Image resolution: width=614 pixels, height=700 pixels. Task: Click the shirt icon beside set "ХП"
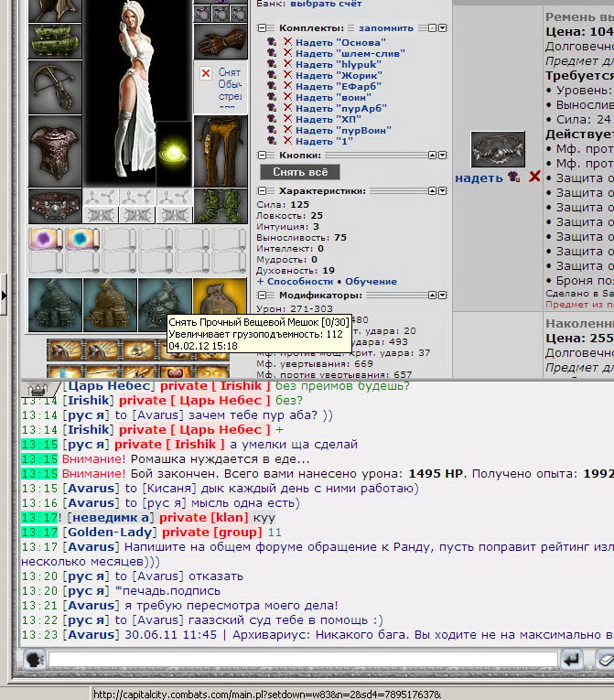click(272, 119)
